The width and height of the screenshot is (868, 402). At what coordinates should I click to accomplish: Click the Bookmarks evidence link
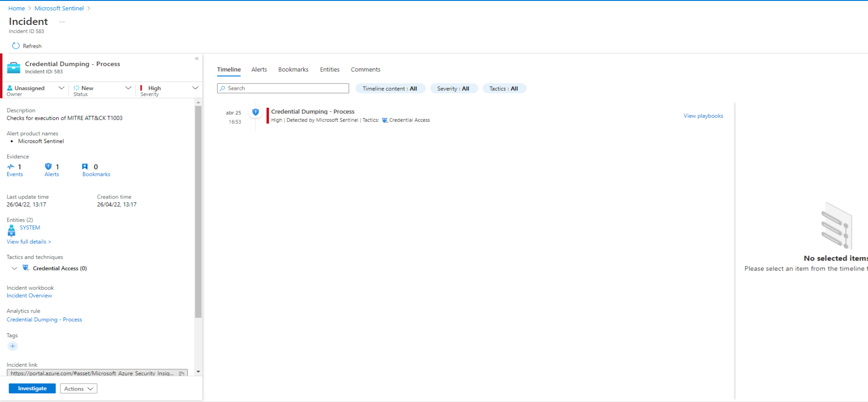(96, 174)
